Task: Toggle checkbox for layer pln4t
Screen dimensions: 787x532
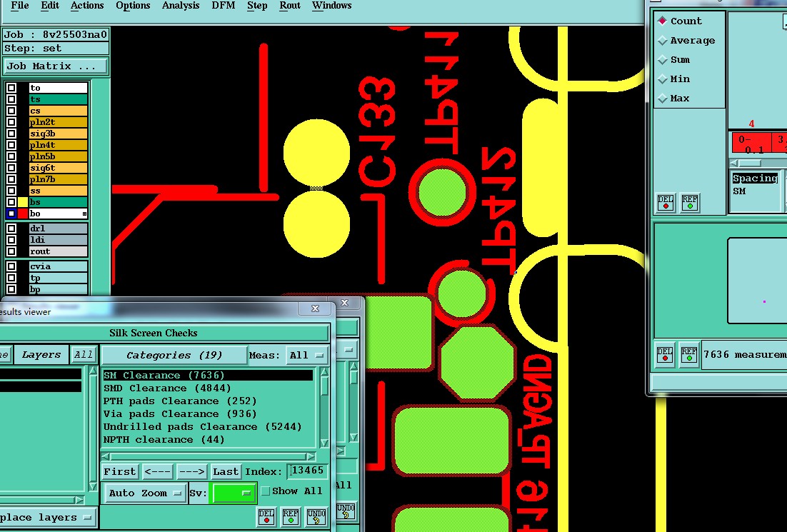Action: click(x=11, y=145)
